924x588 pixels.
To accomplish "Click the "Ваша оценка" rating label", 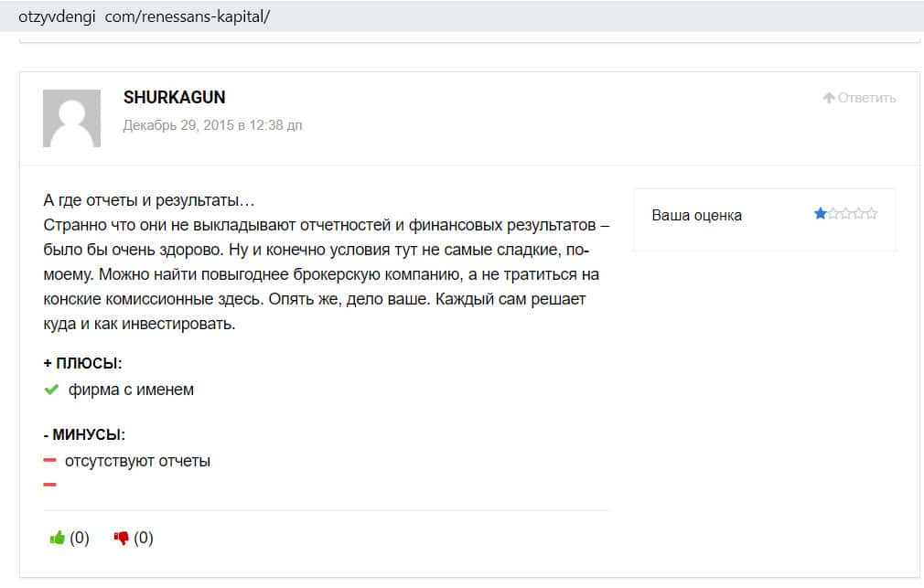I will coord(696,215).
